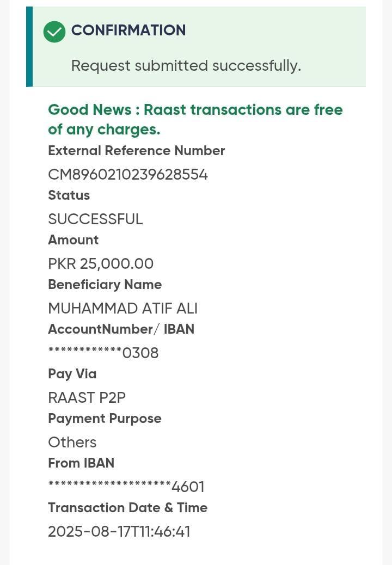The image size is (392, 565).
Task: Select reference number CM8960210239628554
Action: tap(128, 175)
